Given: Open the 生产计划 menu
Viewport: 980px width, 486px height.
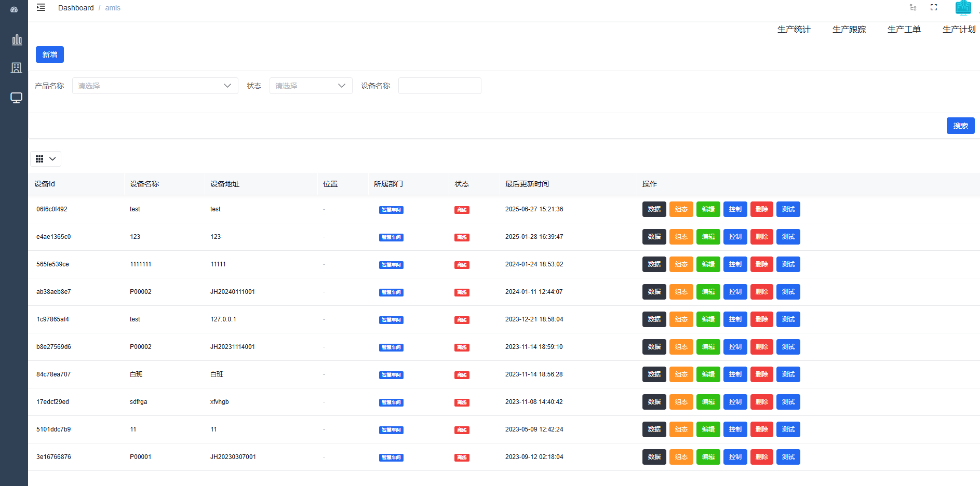Looking at the screenshot, I should click(959, 30).
